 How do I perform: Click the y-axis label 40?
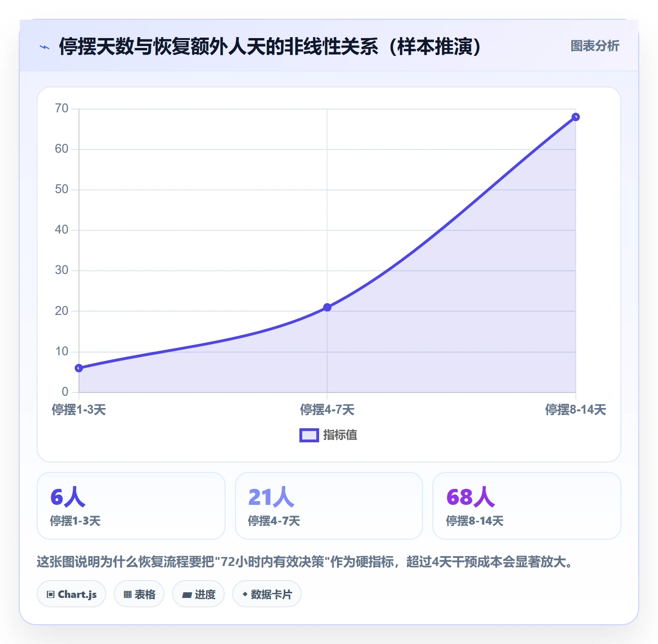[x=62, y=230]
